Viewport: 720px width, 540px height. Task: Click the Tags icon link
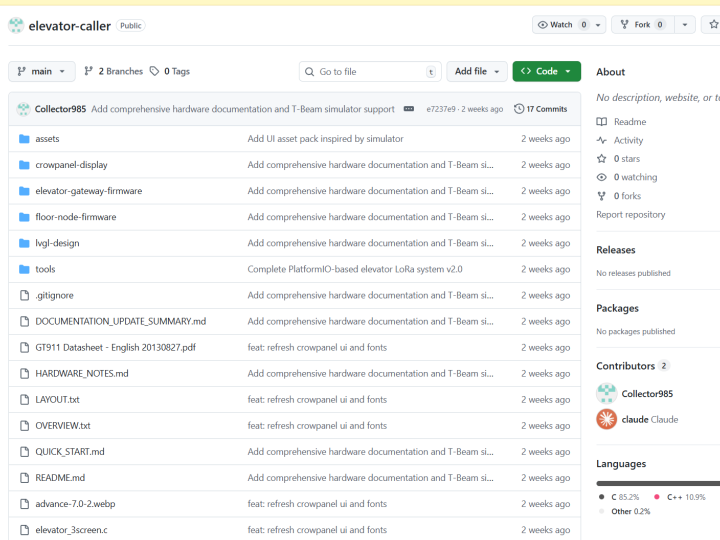click(154, 72)
